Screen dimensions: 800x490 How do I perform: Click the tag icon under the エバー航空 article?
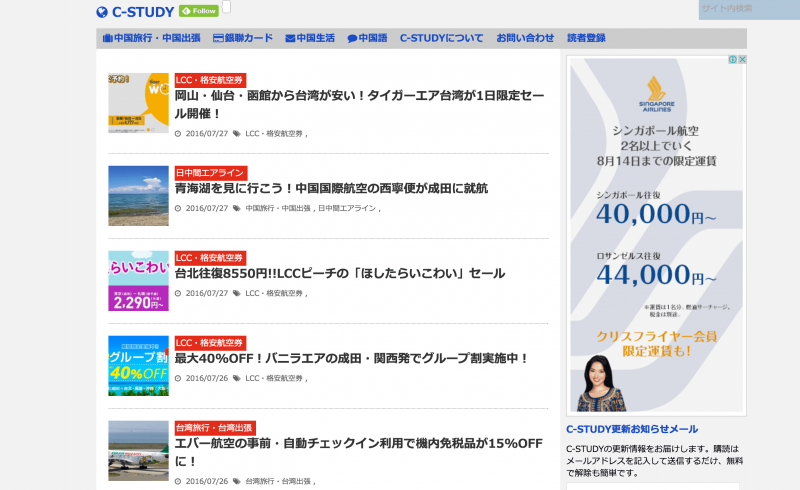pyautogui.click(x=237, y=481)
